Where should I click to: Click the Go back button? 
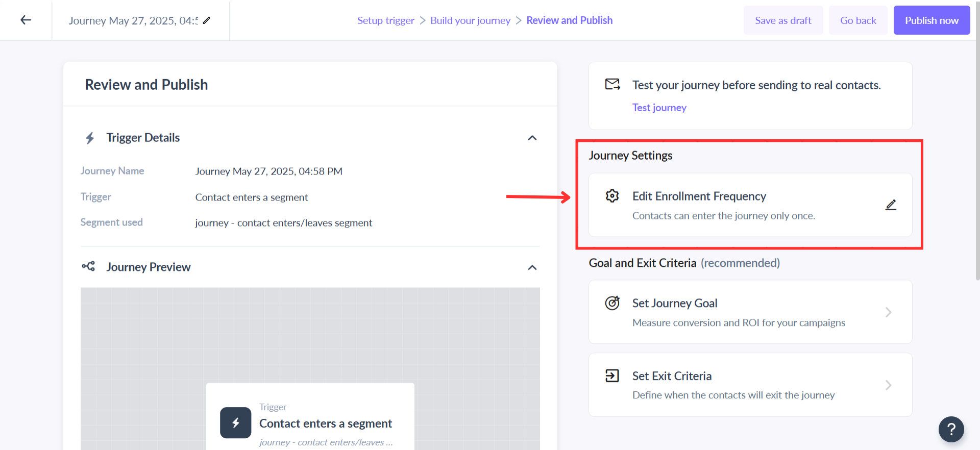coord(858,20)
